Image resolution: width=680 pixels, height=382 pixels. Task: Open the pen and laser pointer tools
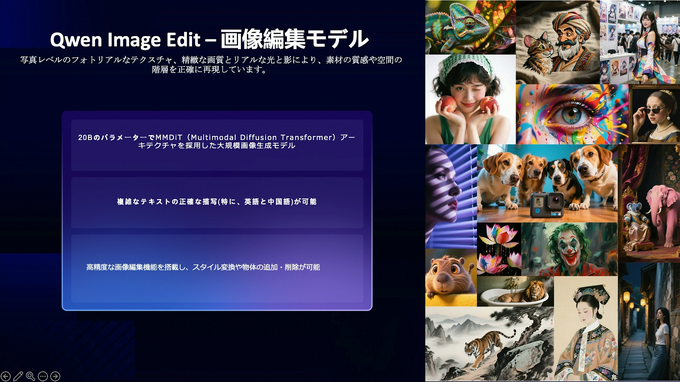tap(18, 376)
